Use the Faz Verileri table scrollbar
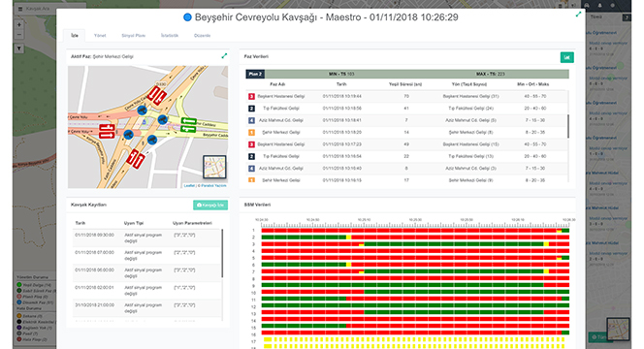The width and height of the screenshot is (644, 349). click(568, 126)
